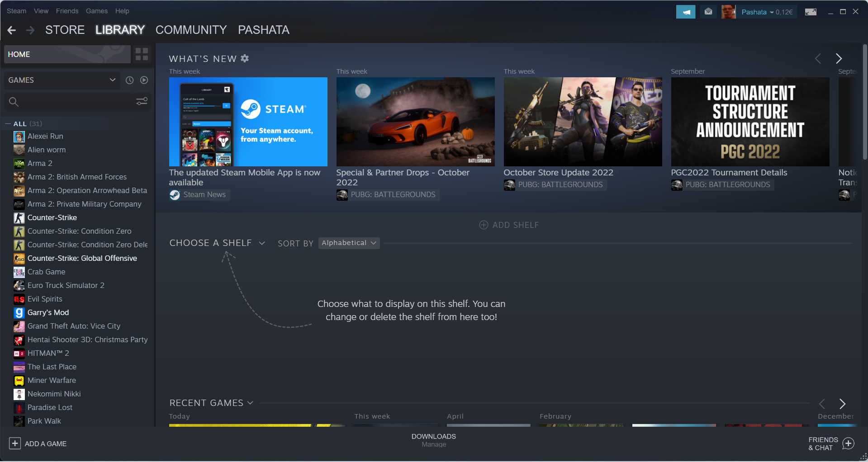Expand the Recent Games shelf menu
The image size is (868, 462).
coord(250,403)
